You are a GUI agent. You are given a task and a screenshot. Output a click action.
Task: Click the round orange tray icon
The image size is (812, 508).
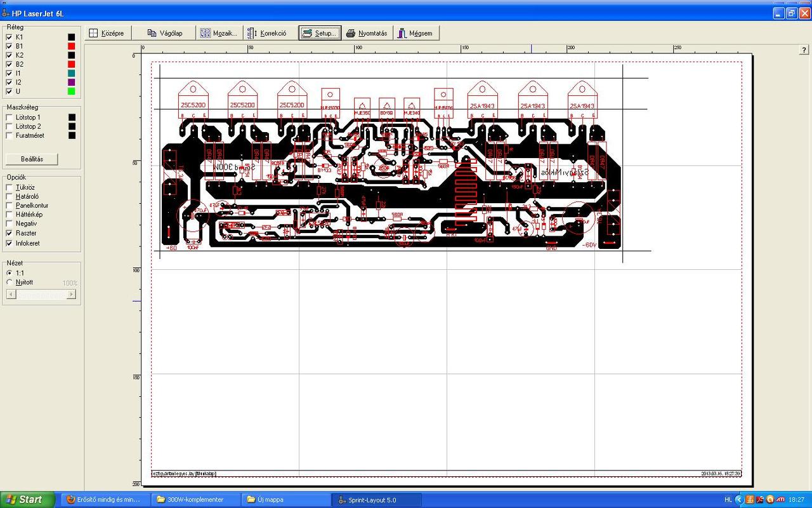click(770, 500)
